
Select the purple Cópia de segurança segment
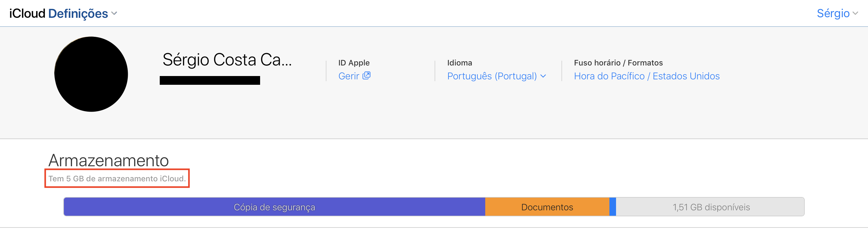point(274,207)
